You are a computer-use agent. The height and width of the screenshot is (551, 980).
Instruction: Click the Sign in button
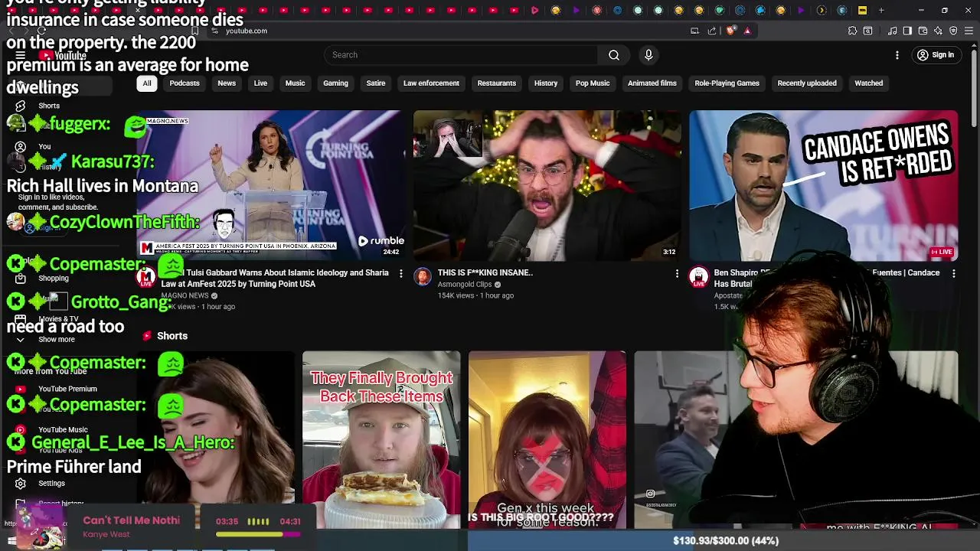click(936, 55)
